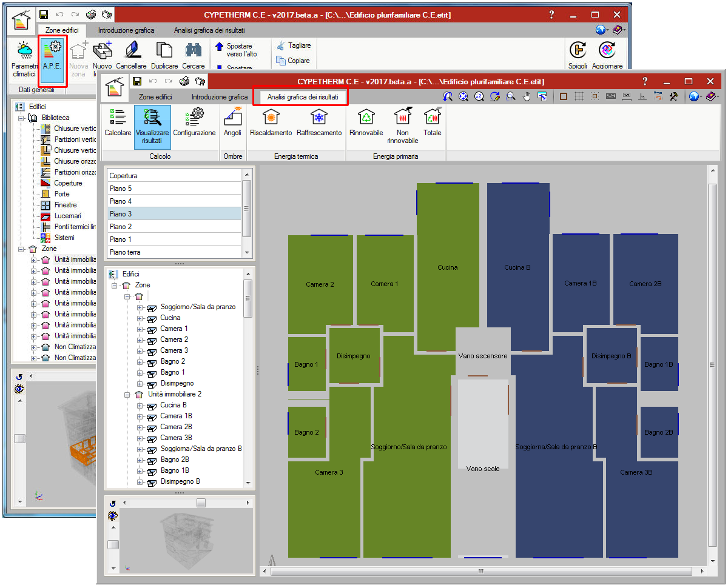
Task: Click Cucina B room in floor plan
Action: (518, 267)
